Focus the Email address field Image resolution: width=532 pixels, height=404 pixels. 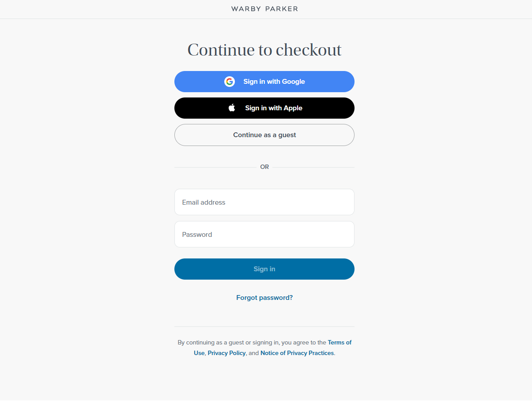coord(264,202)
